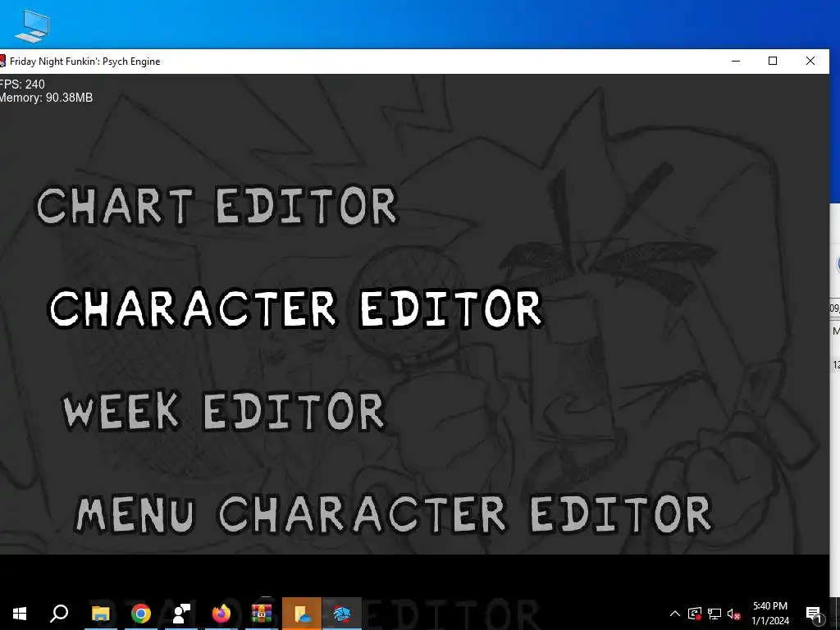
Task: Open the desktop computer icon
Action: point(32,25)
